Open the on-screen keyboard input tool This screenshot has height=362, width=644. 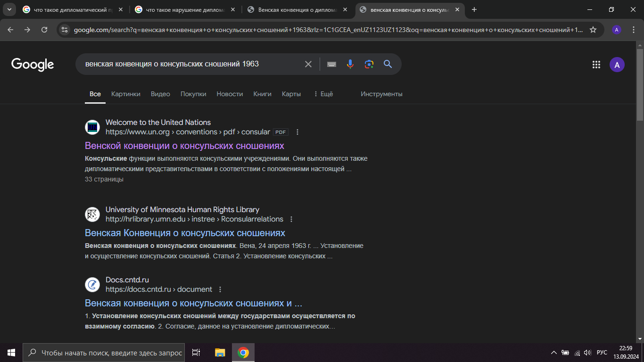pos(331,64)
